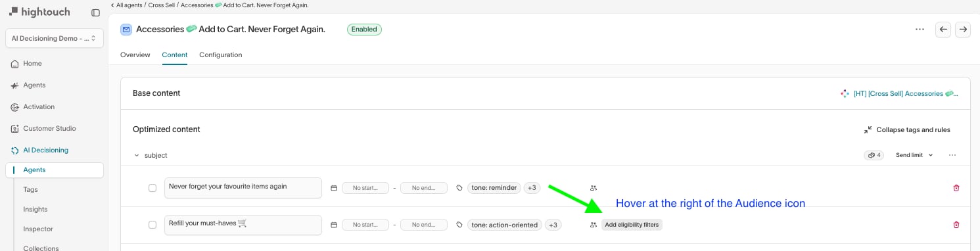Click the Enabled status badge
Screen dimensions: 980x251
364,30
